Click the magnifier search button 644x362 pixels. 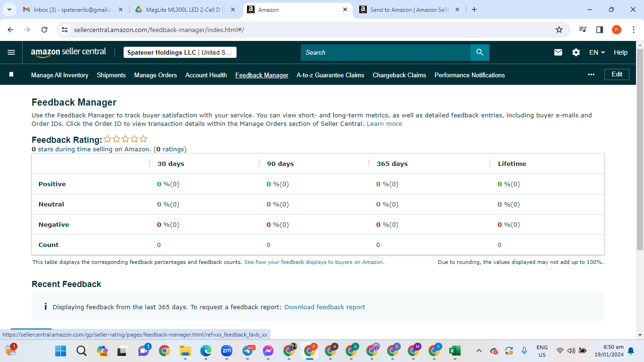pos(480,52)
